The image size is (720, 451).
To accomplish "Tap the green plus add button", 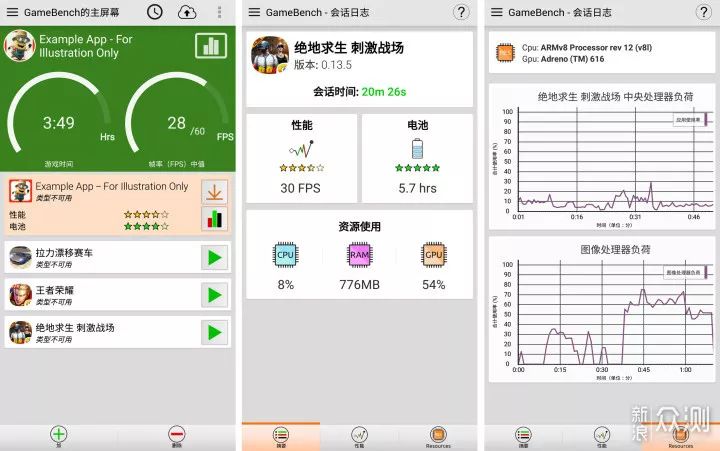I will click(59, 434).
